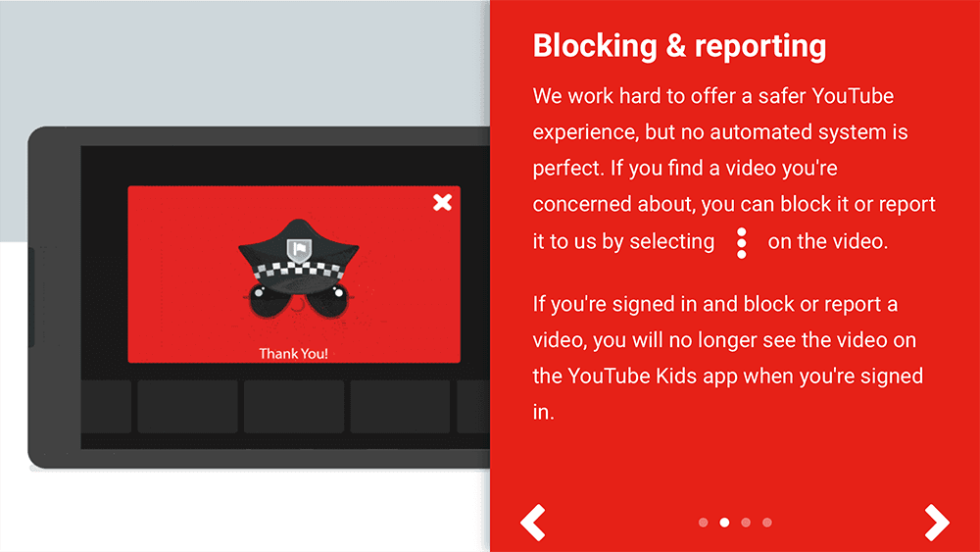The image size is (980, 552).
Task: Jump to the third page indicator dot
Action: point(746,523)
